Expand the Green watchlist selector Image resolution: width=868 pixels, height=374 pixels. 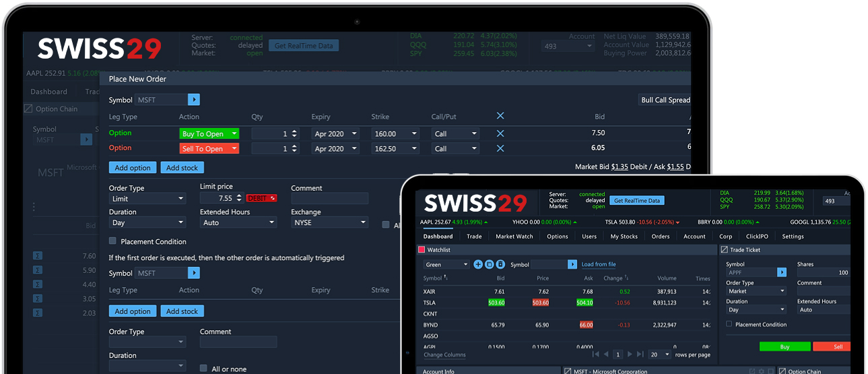446,265
